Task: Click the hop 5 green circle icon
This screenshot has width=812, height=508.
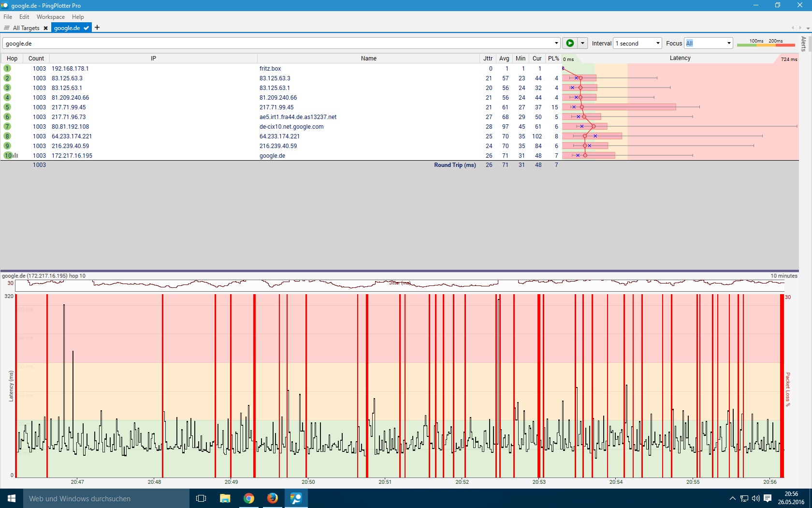Action: coord(7,107)
